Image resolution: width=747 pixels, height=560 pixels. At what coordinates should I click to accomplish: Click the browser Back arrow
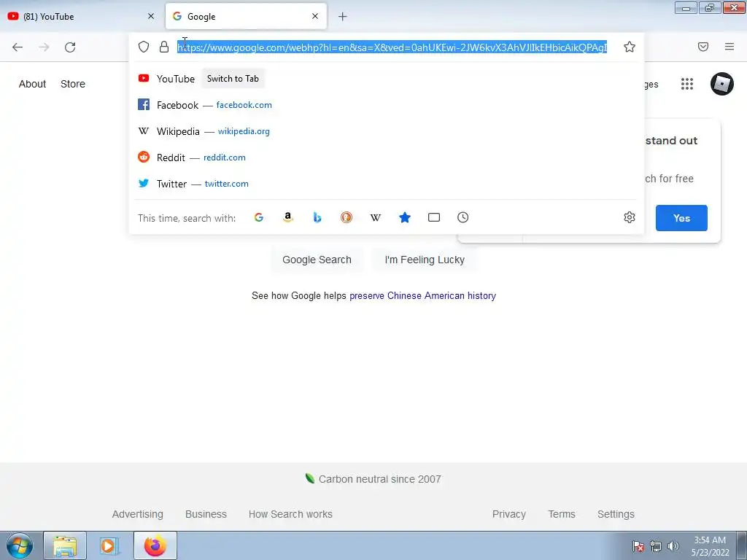click(18, 47)
